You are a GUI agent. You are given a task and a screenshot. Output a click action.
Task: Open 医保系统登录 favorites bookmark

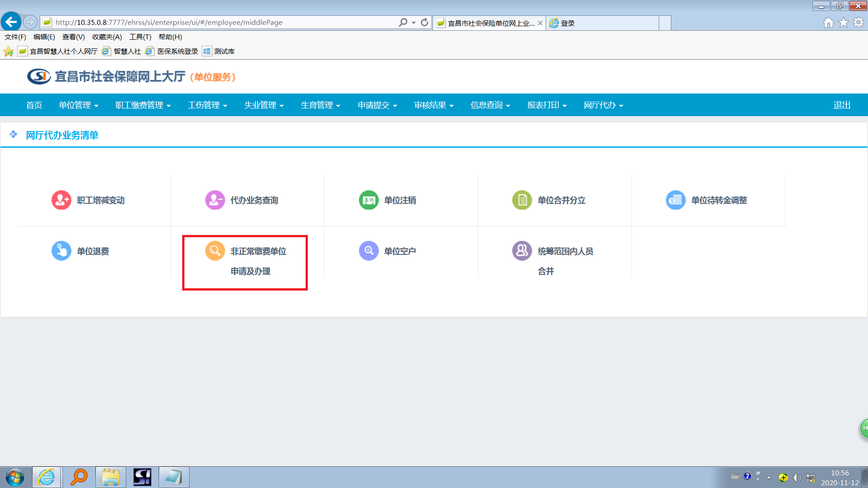[177, 52]
